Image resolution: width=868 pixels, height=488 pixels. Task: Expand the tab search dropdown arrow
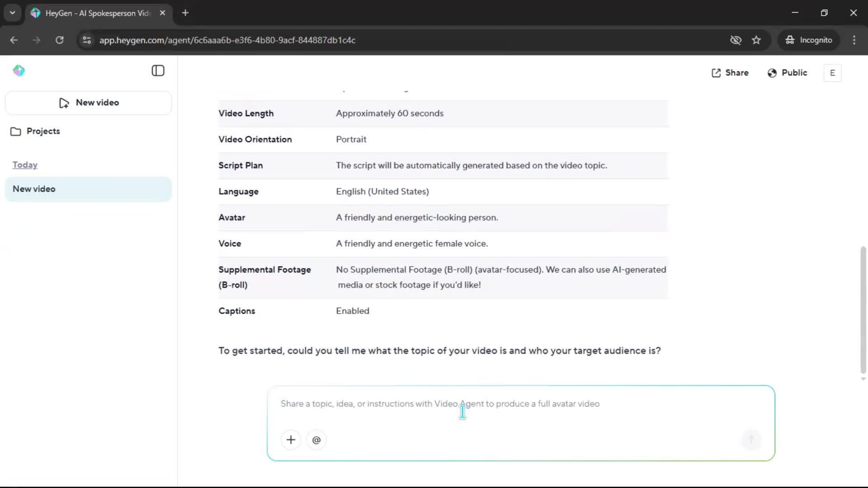coord(12,13)
